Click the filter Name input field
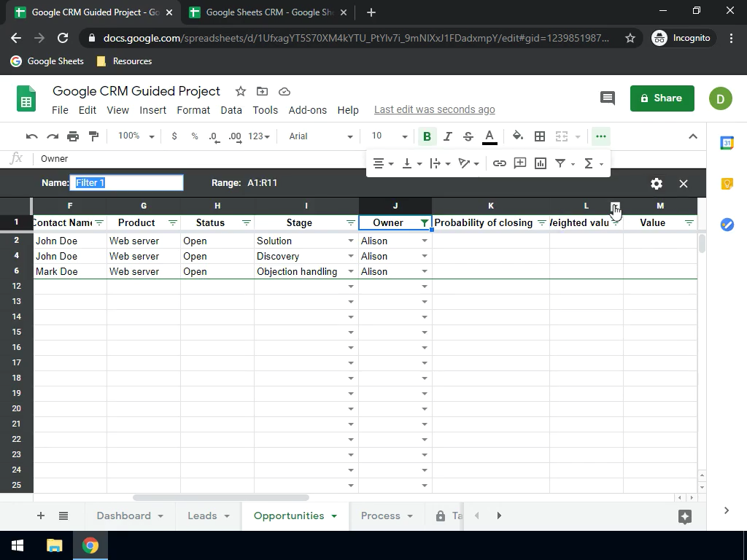 coord(127,183)
